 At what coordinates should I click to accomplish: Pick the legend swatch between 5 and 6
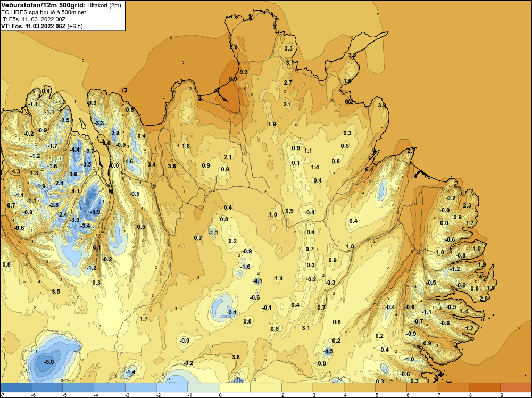click(391, 387)
